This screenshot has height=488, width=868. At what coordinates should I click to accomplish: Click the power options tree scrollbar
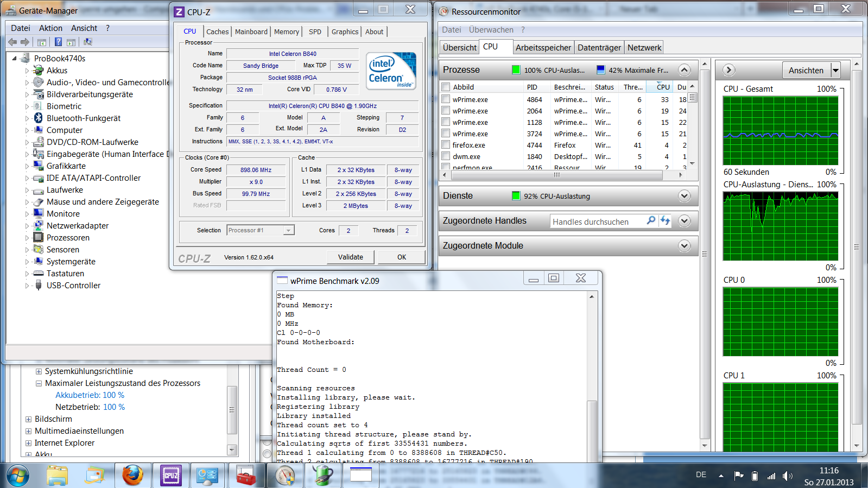click(232, 410)
